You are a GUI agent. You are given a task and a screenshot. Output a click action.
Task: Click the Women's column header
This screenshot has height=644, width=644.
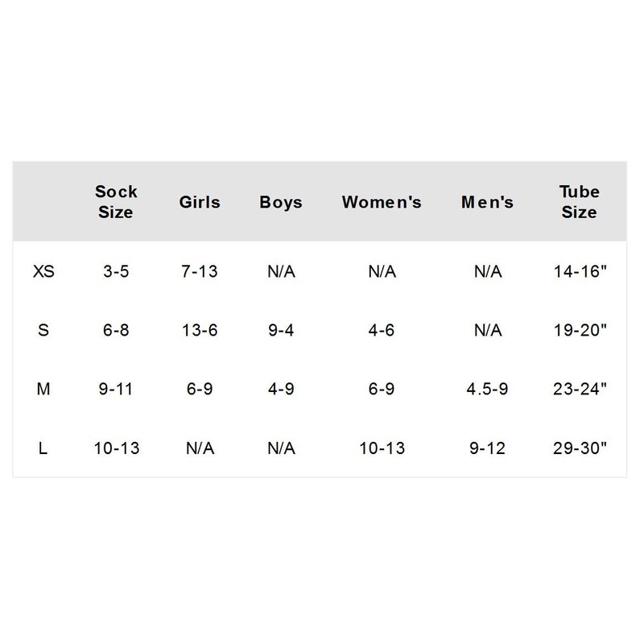coord(382,203)
